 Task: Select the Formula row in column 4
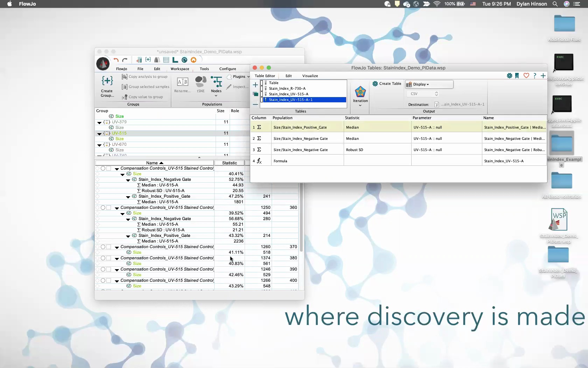[x=280, y=161]
